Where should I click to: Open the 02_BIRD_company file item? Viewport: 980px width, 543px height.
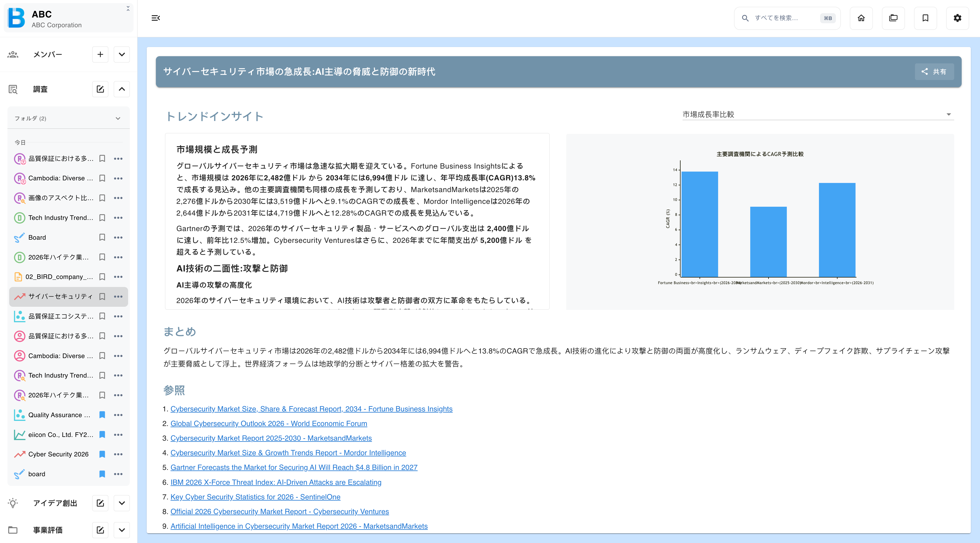coord(59,277)
